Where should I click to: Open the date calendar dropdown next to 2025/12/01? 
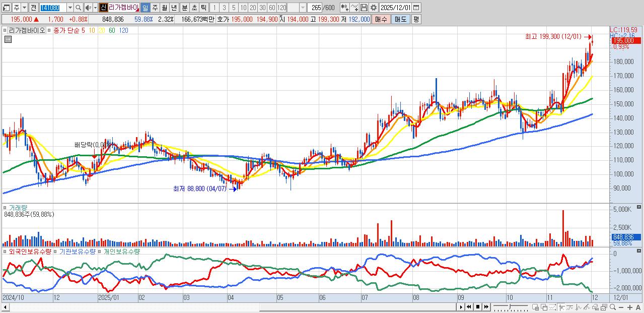pos(416,8)
